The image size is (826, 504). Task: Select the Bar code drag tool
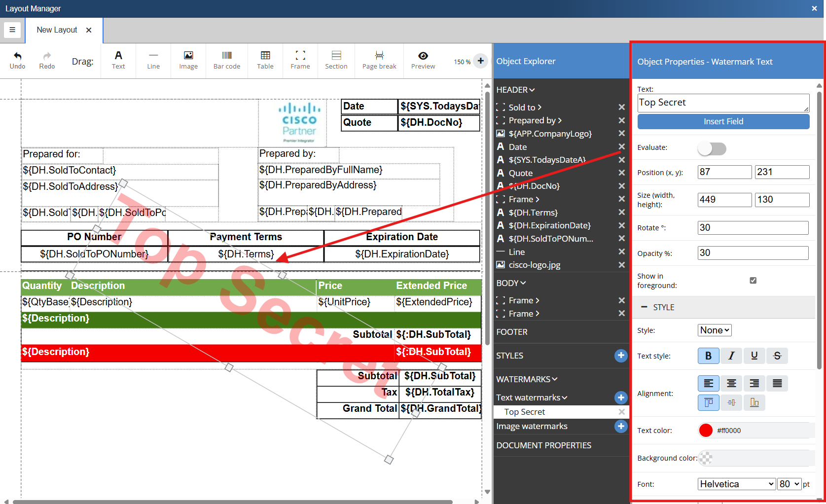tap(226, 60)
